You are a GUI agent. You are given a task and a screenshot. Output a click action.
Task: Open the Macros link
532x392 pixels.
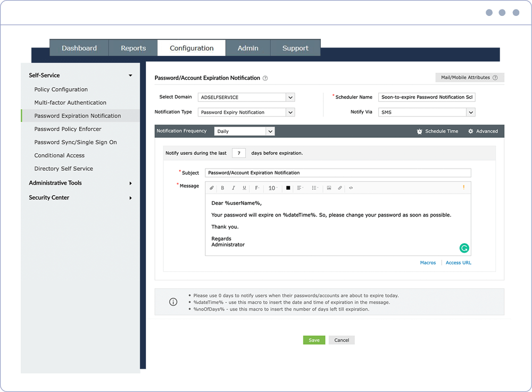[x=428, y=263]
